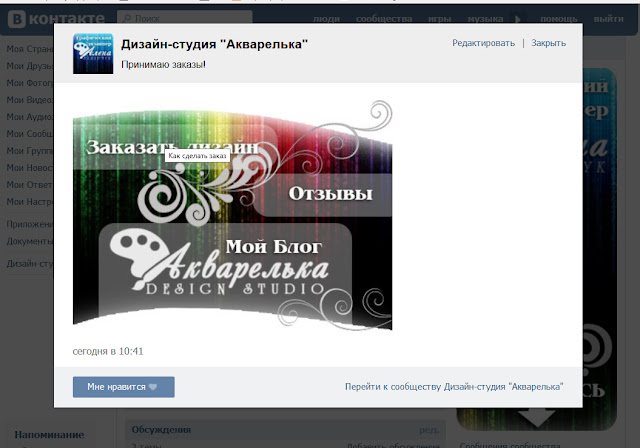Click 'ред.' link beside Обсуждения
Image resolution: width=640 pixels, height=448 pixels.
tap(429, 430)
